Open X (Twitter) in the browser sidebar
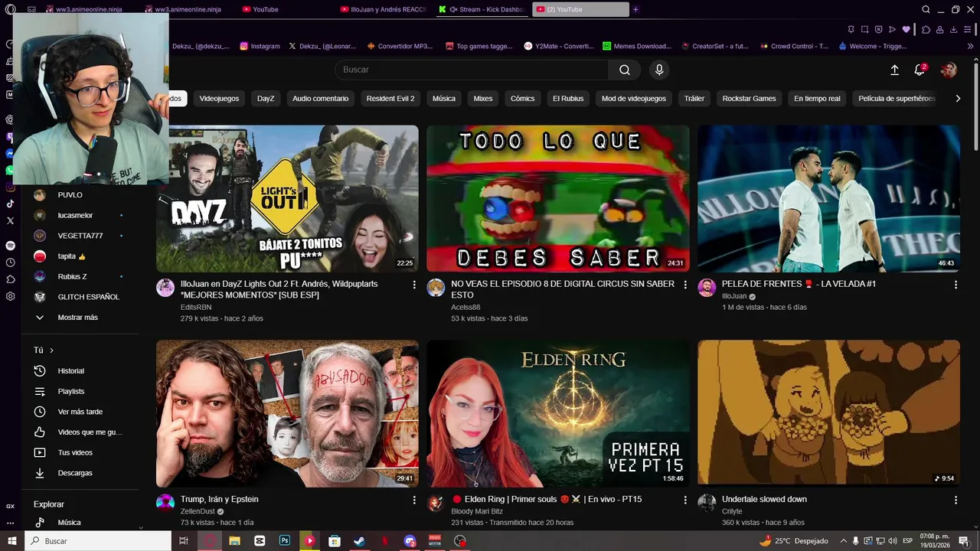Image resolution: width=980 pixels, height=551 pixels. 10,220
